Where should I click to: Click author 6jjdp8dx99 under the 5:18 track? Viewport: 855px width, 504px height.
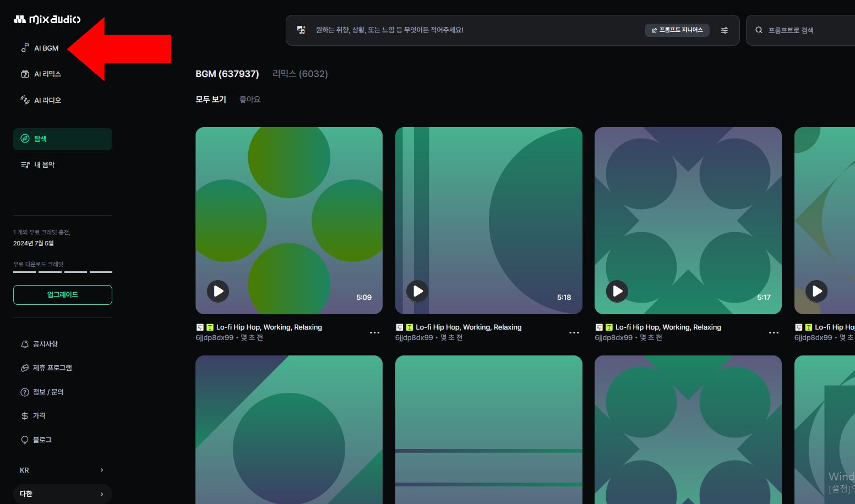414,338
